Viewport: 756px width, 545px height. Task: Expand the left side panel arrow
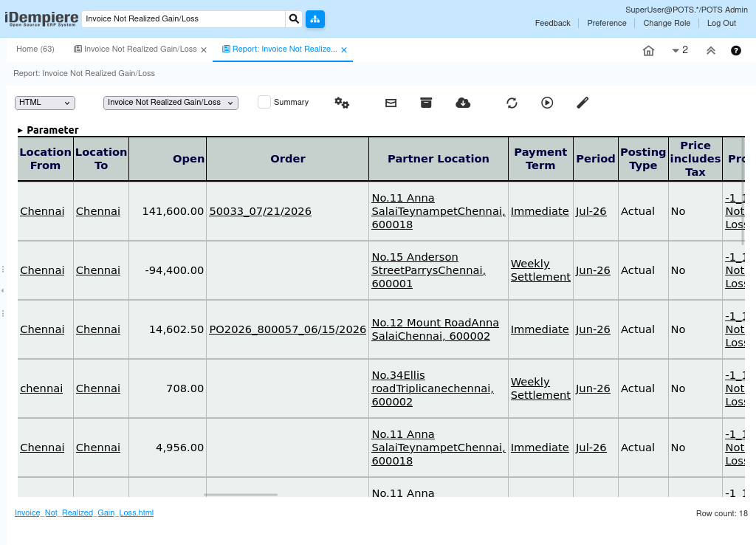point(2,290)
